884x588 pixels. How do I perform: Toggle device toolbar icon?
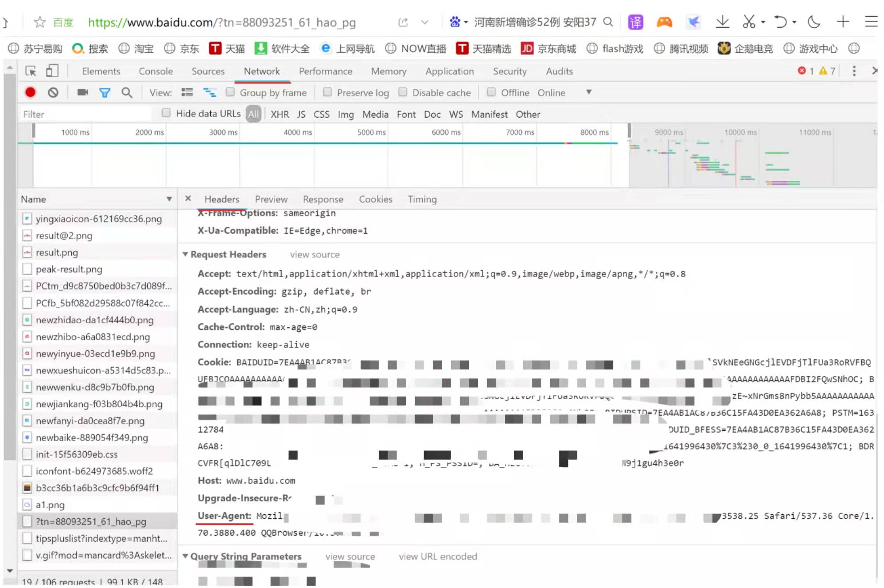click(52, 71)
